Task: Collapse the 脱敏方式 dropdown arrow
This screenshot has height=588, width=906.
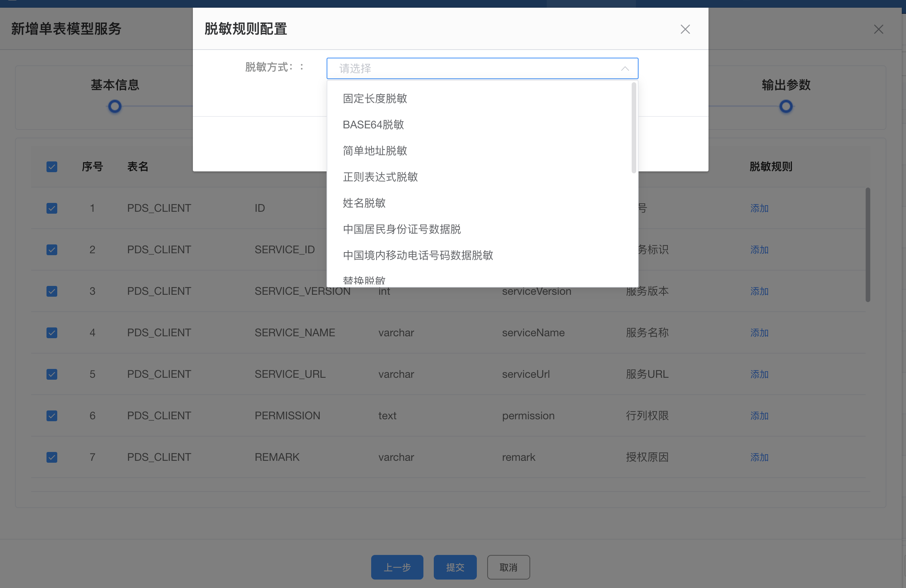Action: (x=625, y=68)
